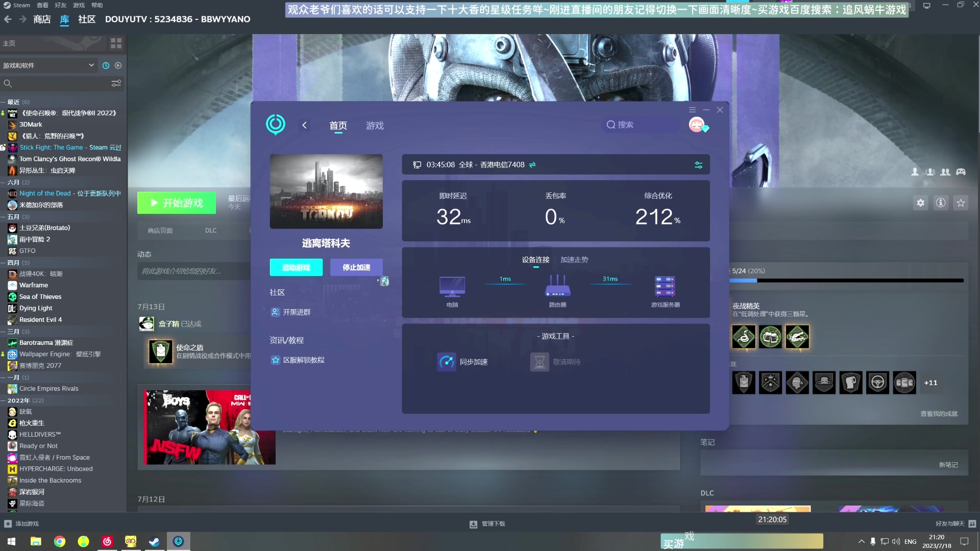Add game to favorites star

tap(961, 203)
